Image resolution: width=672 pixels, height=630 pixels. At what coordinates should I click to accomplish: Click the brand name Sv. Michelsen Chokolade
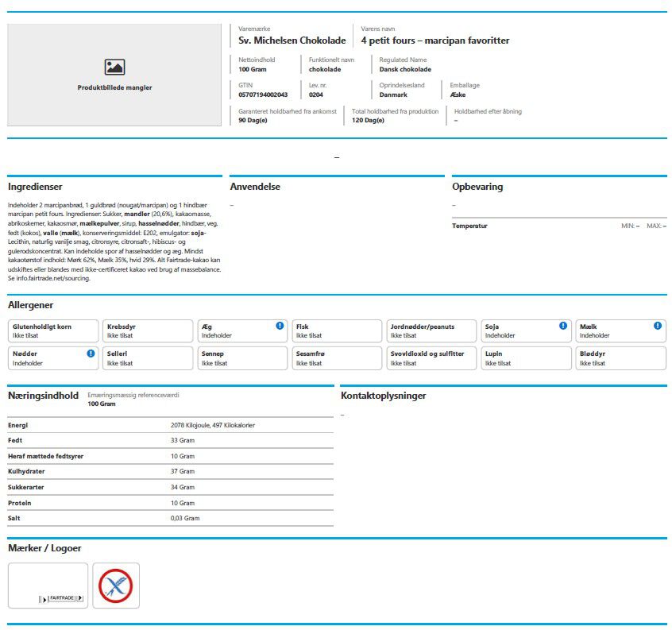click(x=292, y=41)
